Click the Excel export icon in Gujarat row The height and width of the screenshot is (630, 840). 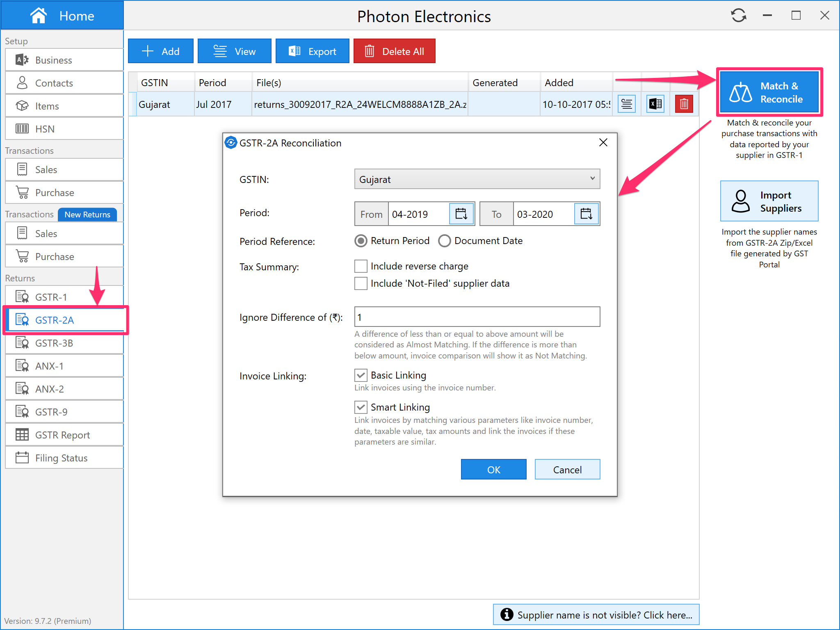(655, 104)
